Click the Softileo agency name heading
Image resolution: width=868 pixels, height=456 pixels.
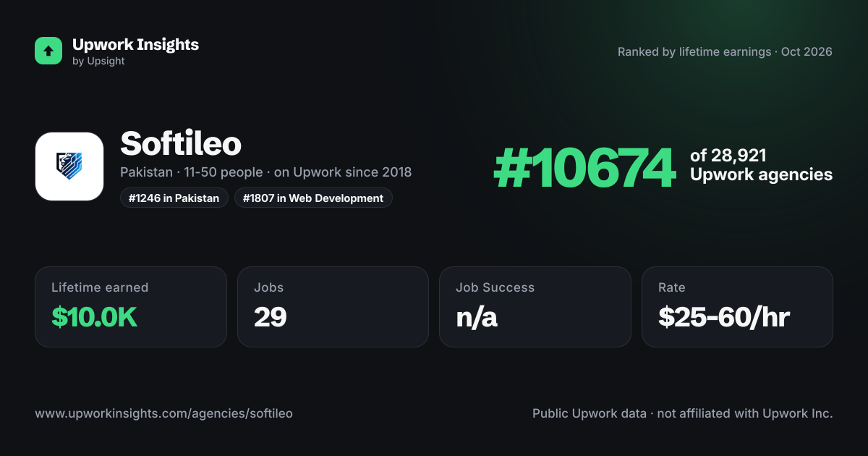pos(181,144)
